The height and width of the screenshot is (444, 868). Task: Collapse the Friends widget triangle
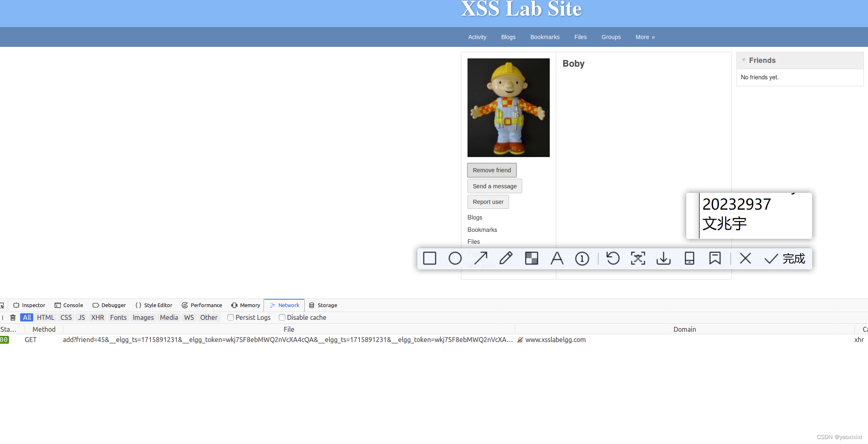[x=743, y=60]
